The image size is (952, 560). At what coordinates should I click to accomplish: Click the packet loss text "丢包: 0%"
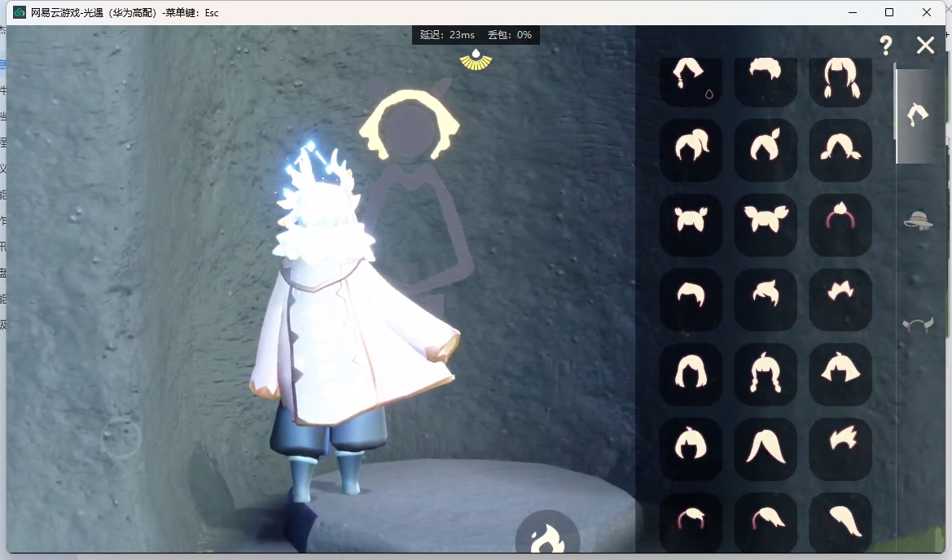click(x=510, y=34)
